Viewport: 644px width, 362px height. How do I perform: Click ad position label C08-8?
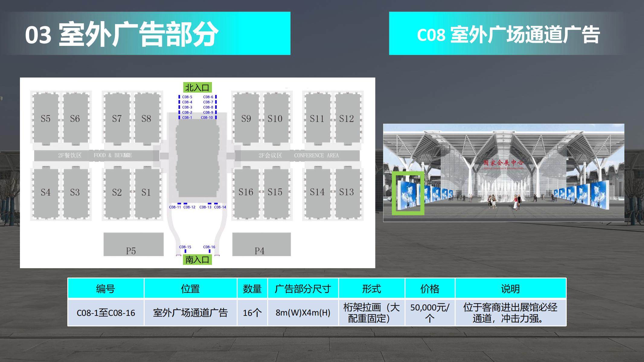(208, 107)
